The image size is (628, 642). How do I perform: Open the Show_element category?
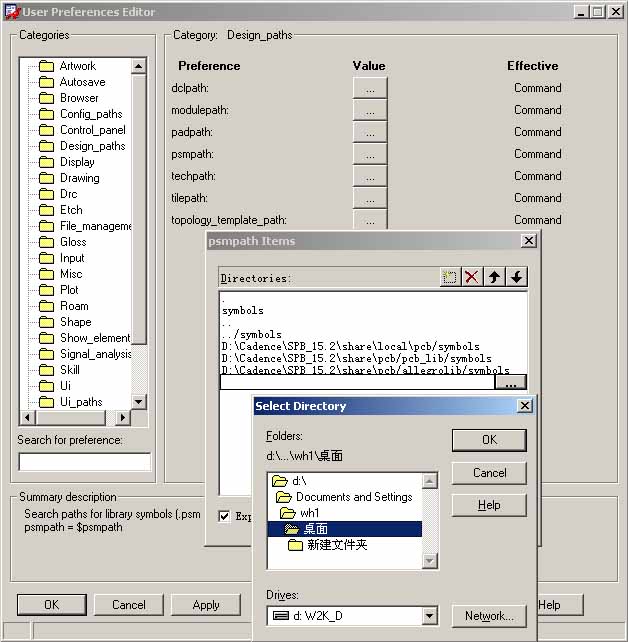pos(85,338)
